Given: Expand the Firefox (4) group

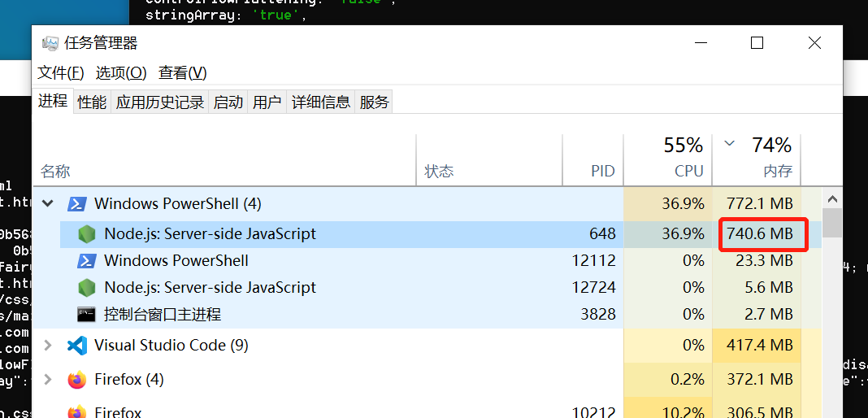Looking at the screenshot, I should 48,380.
